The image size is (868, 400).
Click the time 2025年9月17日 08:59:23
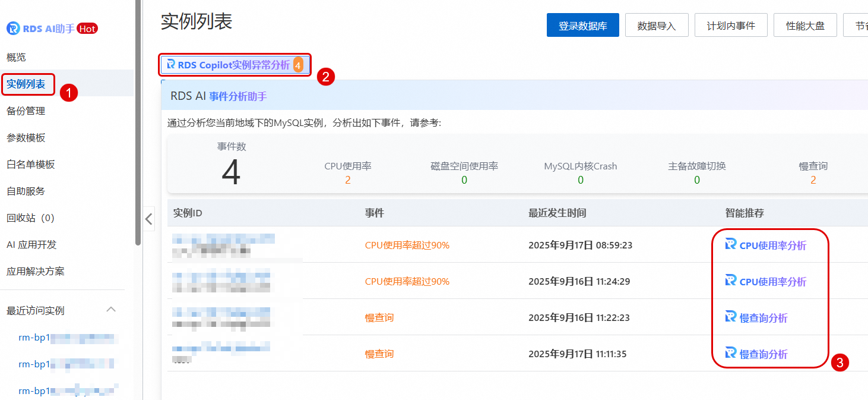pyautogui.click(x=580, y=245)
